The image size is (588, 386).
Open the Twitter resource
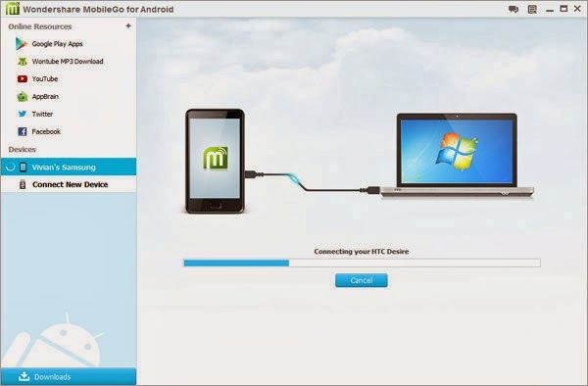[42, 114]
